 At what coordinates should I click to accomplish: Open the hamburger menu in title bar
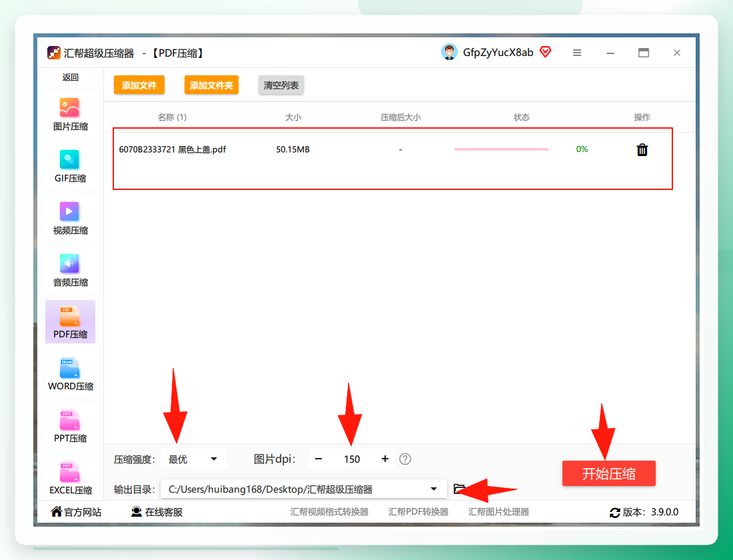577,53
